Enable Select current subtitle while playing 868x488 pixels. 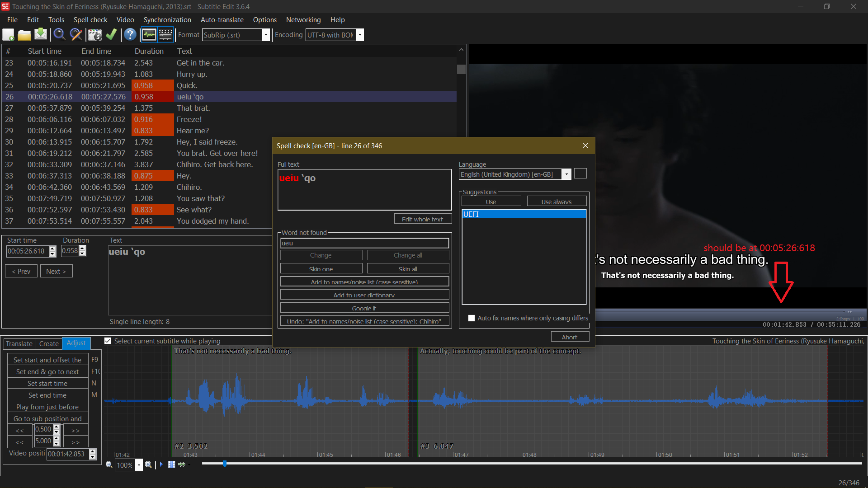click(x=108, y=341)
